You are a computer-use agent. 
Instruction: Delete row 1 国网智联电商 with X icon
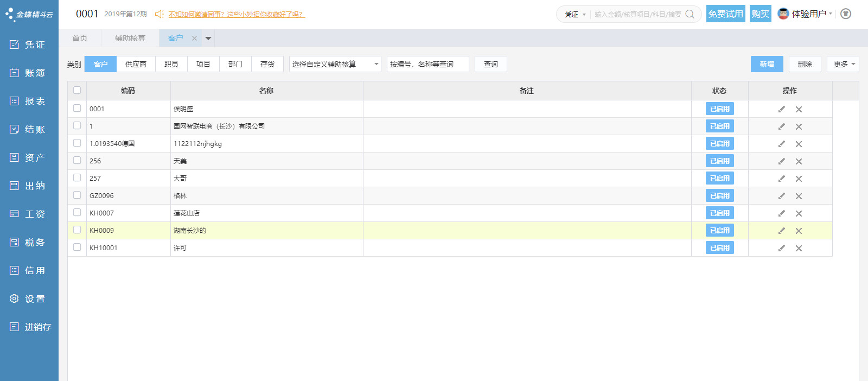coord(799,126)
